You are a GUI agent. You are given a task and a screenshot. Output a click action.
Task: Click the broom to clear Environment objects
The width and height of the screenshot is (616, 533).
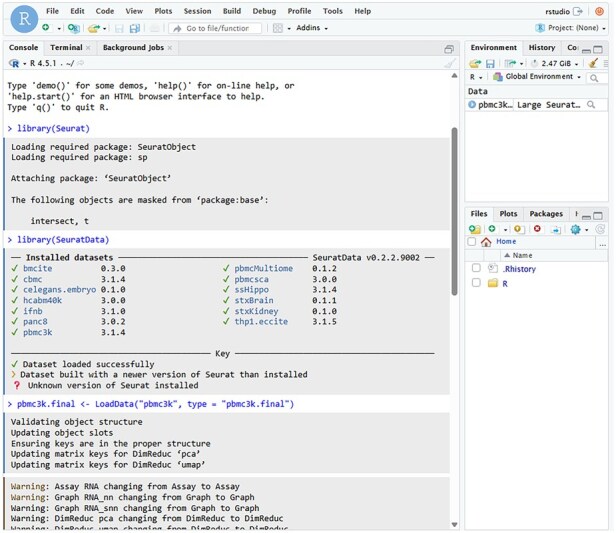click(593, 63)
